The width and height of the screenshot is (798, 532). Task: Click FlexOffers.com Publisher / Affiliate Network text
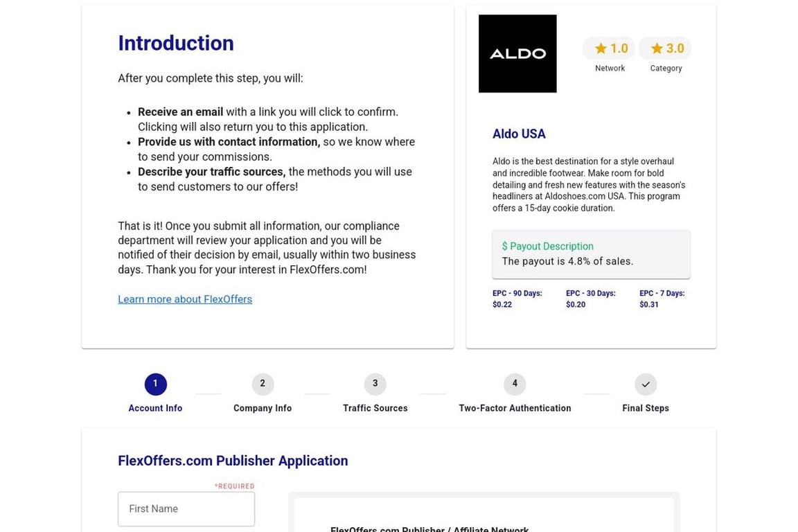click(x=429, y=529)
